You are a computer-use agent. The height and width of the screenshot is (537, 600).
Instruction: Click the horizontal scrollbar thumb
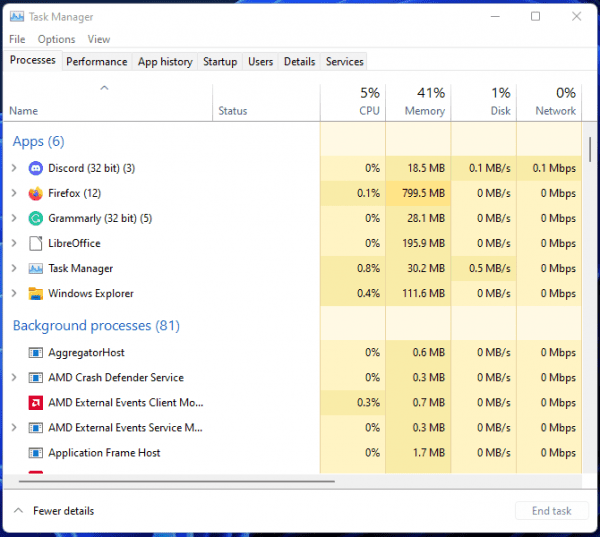point(177,481)
